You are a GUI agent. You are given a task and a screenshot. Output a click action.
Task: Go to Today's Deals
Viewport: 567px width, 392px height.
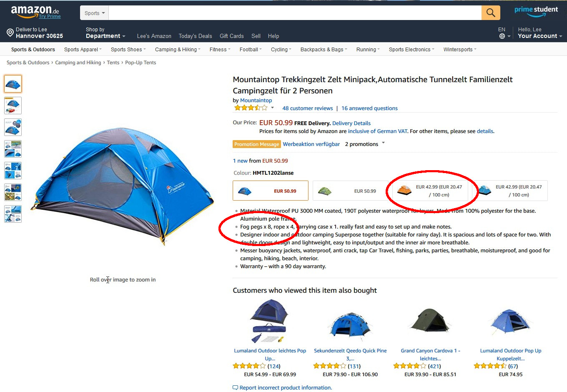(195, 36)
